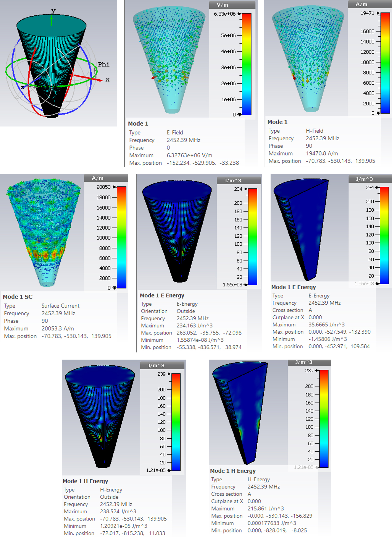
Task: Click the 1.56e-08 minimum marker of E-Energy Outside scale
Action: point(246,285)
